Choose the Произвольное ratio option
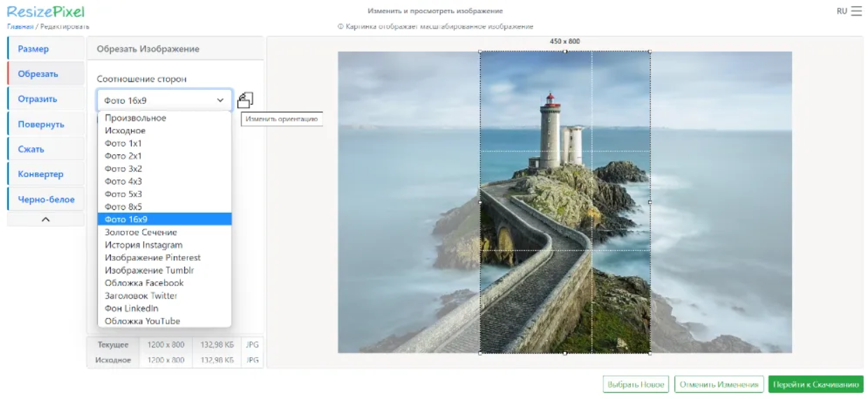 click(135, 118)
